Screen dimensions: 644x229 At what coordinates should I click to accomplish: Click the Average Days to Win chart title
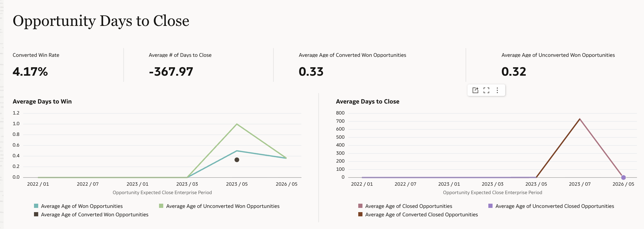[x=42, y=102]
